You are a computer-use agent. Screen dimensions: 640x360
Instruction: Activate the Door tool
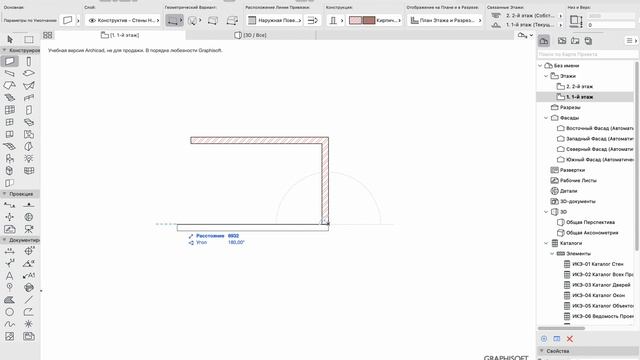[x=29, y=110]
